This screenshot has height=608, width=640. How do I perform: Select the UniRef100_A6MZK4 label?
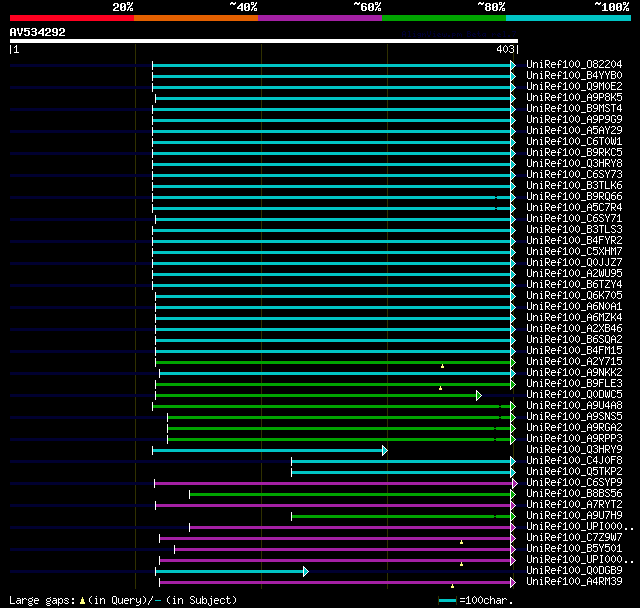coord(574,318)
